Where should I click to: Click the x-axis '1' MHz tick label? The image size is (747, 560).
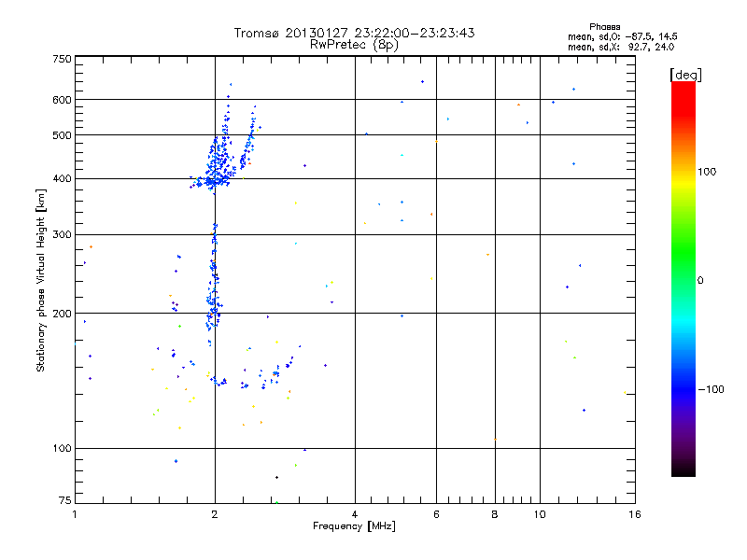pyautogui.click(x=75, y=514)
